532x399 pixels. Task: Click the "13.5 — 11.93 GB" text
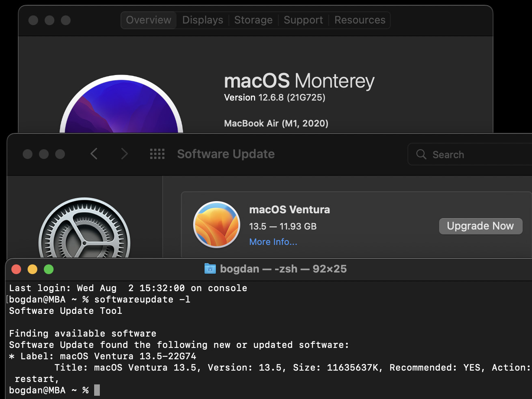[283, 226]
